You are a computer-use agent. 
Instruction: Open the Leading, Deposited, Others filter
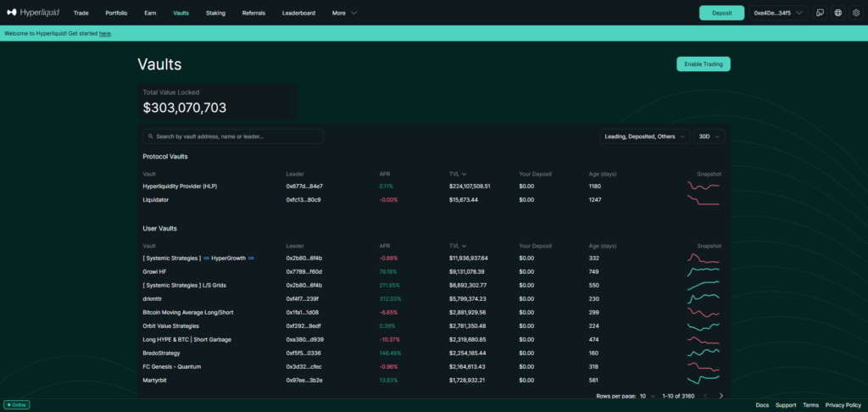[x=645, y=136]
